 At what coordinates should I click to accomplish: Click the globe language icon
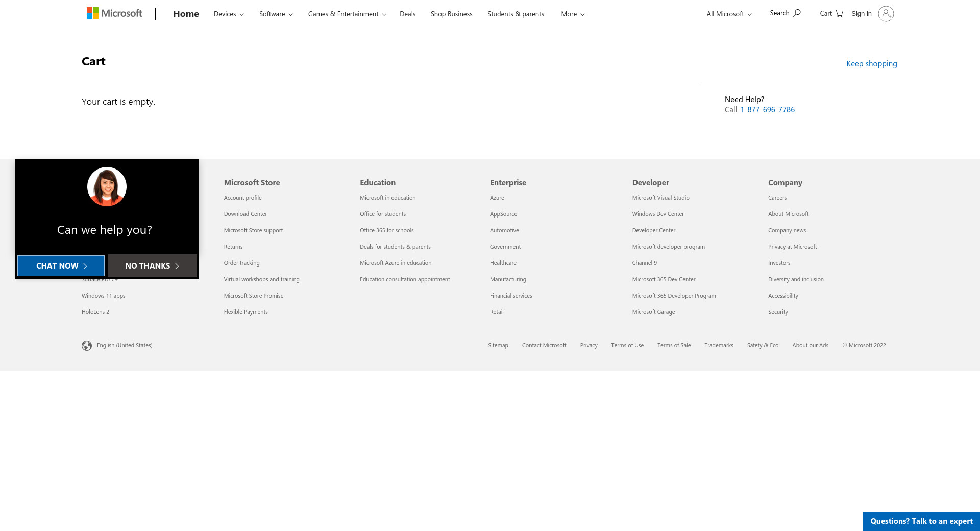coord(87,346)
